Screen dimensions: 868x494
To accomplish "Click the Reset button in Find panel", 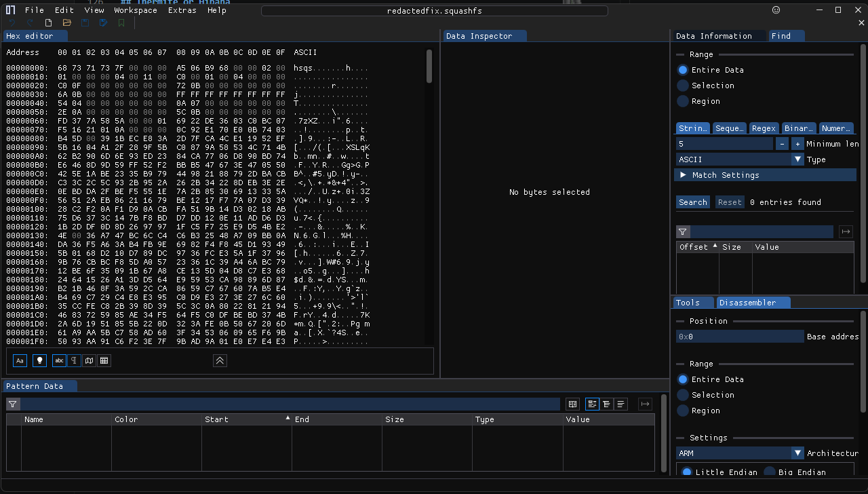I will pyautogui.click(x=730, y=202).
